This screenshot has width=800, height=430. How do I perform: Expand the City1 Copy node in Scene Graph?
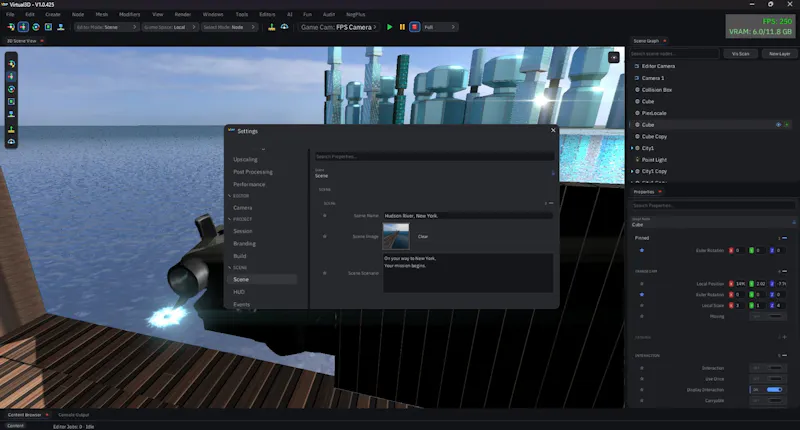632,171
